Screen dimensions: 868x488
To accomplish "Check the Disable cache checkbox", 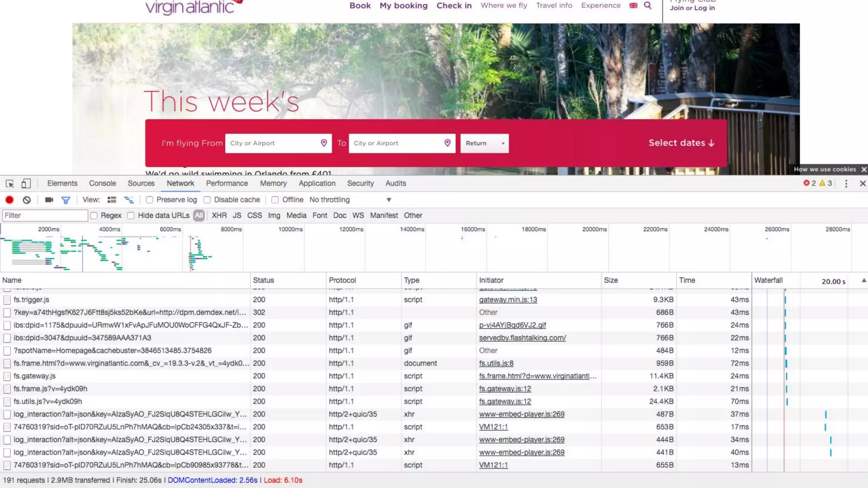I will click(x=207, y=200).
